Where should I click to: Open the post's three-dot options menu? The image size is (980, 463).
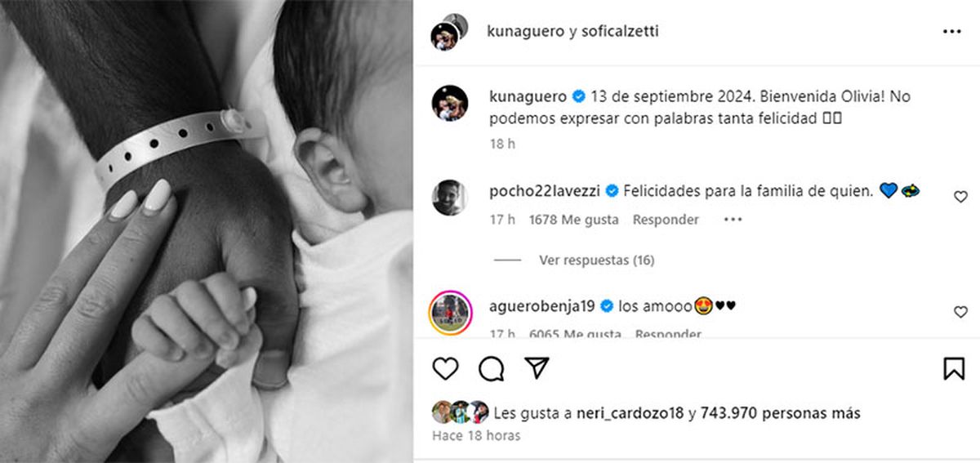951,32
